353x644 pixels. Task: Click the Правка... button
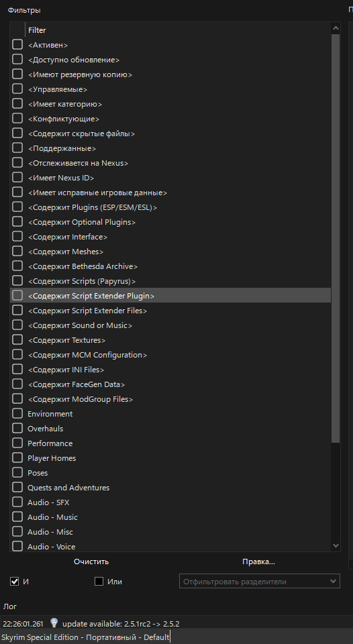(258, 561)
